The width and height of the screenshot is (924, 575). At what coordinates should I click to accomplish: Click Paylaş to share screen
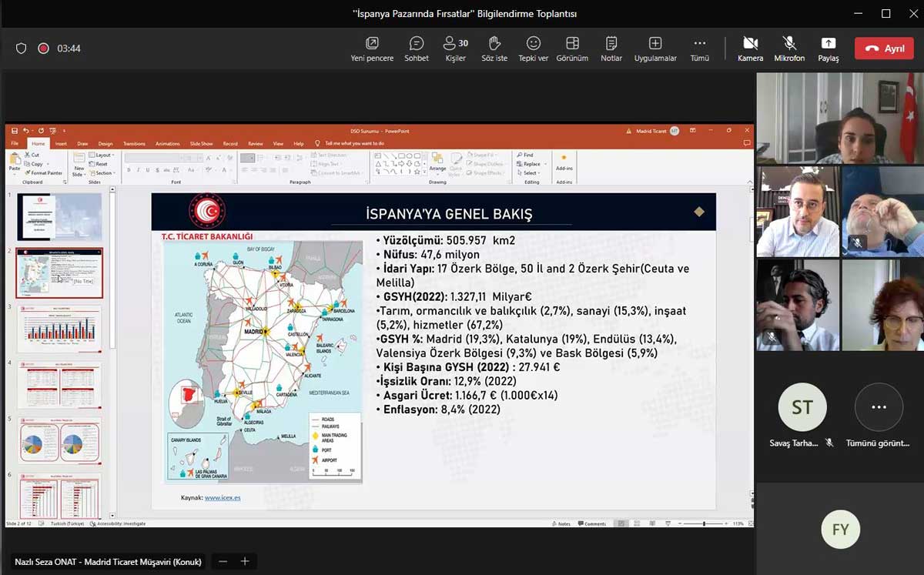tap(829, 48)
